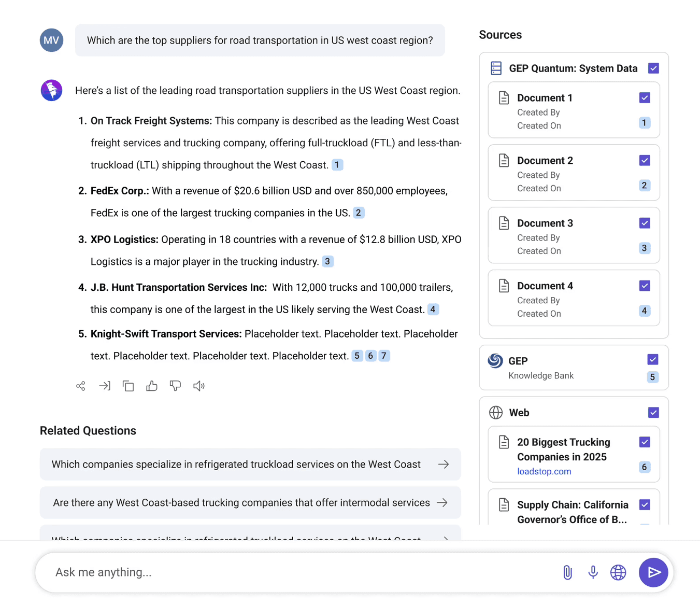Screen dimensions: 700x605
Task: Click the export arrow icon below the response
Action: click(x=105, y=386)
